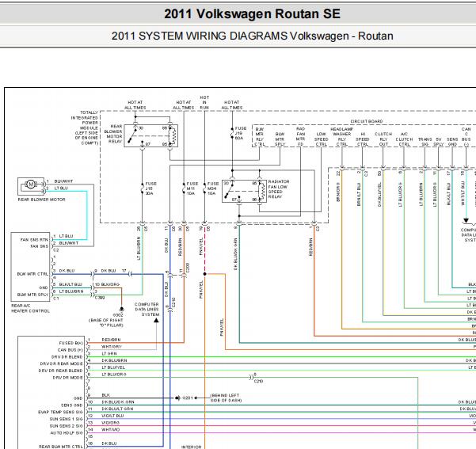Click the 'REAR BLW MTR CTRL' pin label
This screenshot has width=476, height=449.
[x=61, y=447]
